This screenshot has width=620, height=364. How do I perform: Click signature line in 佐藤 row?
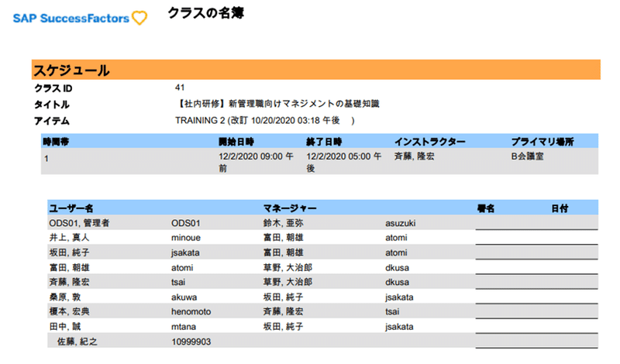pyautogui.click(x=536, y=348)
